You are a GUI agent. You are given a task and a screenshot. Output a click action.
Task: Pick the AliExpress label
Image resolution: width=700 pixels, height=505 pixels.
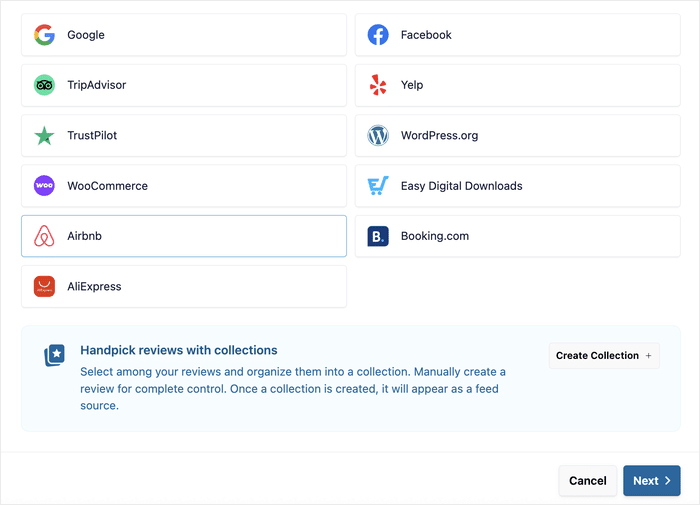[94, 286]
